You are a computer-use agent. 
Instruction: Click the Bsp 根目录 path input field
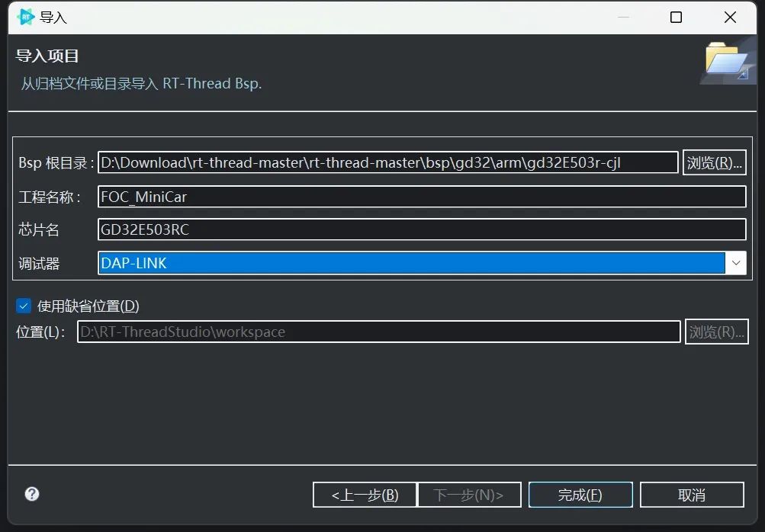pyautogui.click(x=388, y=162)
